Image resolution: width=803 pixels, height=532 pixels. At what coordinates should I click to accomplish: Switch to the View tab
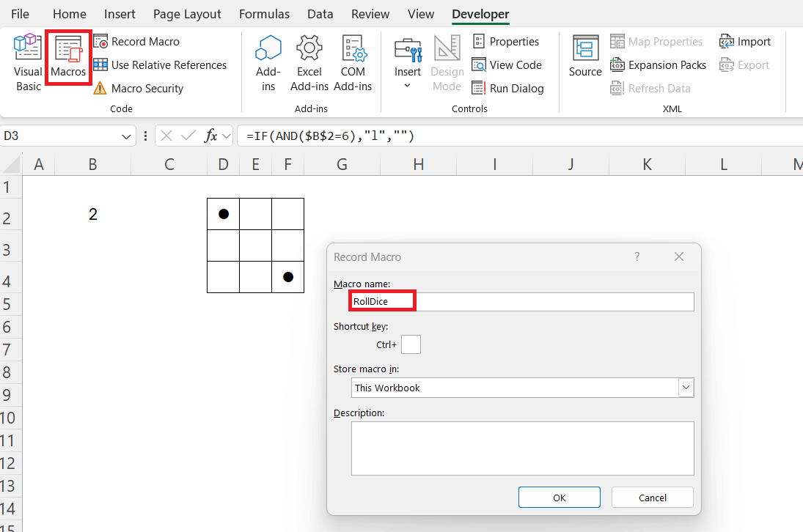(x=421, y=14)
